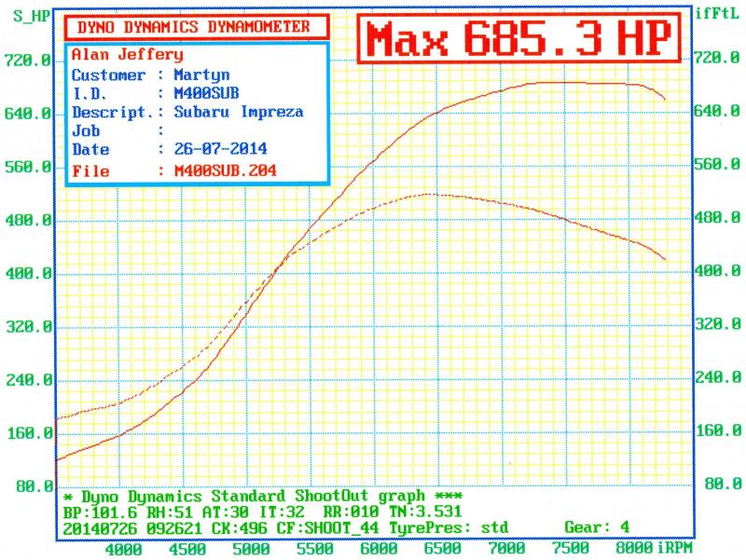Click the Date value 26-07-2014
The height and width of the screenshot is (560, 746).
[214, 149]
